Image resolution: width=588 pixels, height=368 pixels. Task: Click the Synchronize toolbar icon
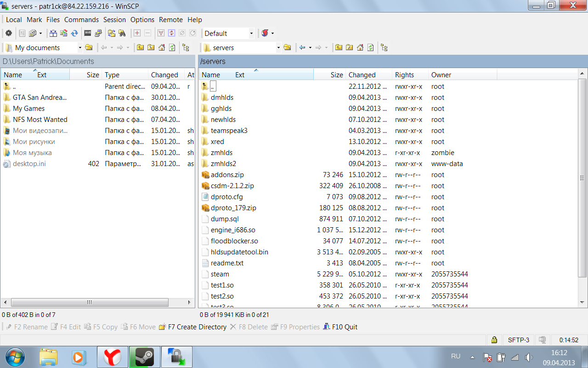[x=64, y=33]
